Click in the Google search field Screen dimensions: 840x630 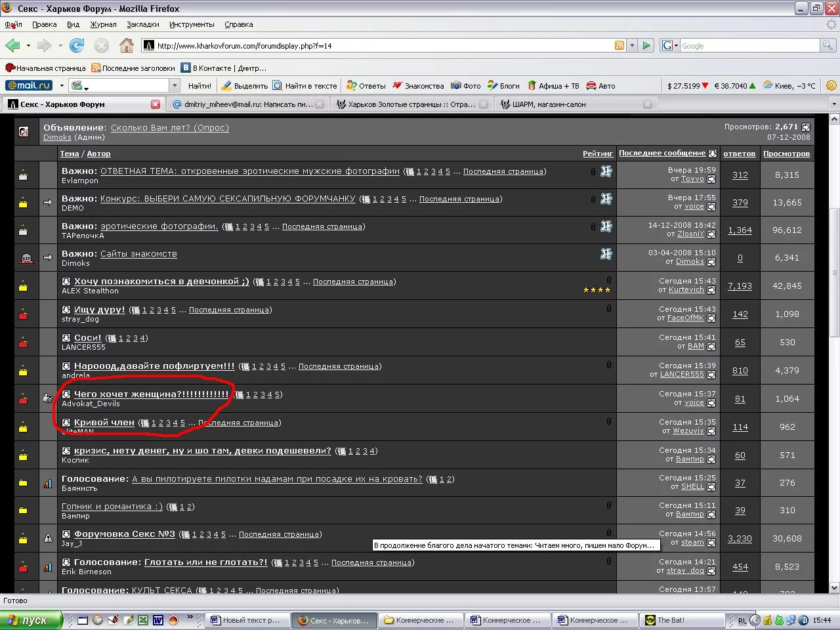point(749,45)
